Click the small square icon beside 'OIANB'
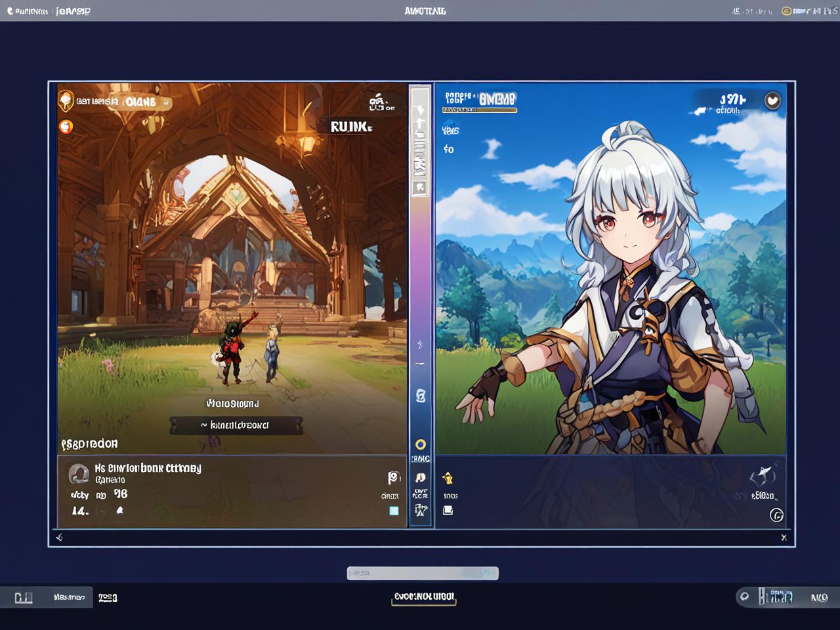Screen dimensions: 840x630 (167, 102)
